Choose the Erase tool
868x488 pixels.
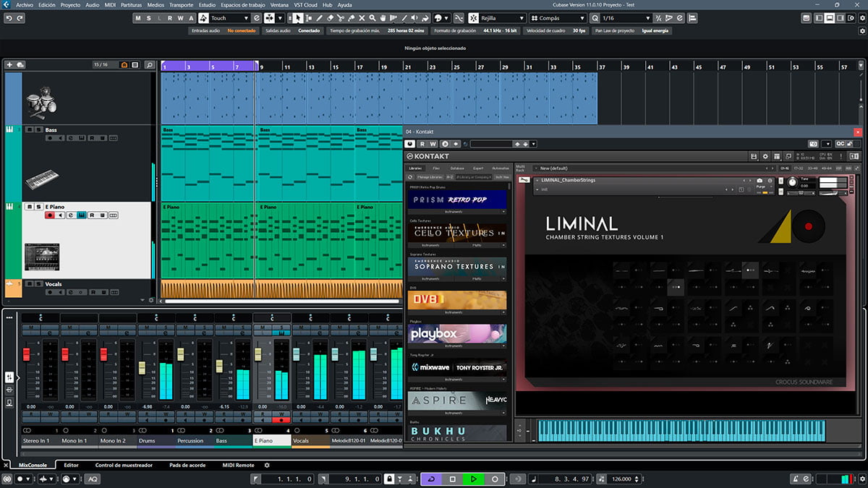(330, 18)
